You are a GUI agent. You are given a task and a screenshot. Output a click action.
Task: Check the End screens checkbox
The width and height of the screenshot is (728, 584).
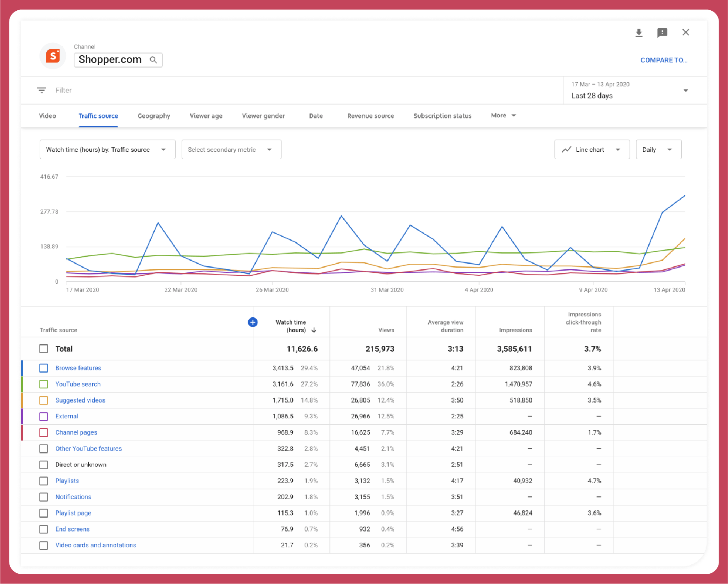pyautogui.click(x=44, y=529)
